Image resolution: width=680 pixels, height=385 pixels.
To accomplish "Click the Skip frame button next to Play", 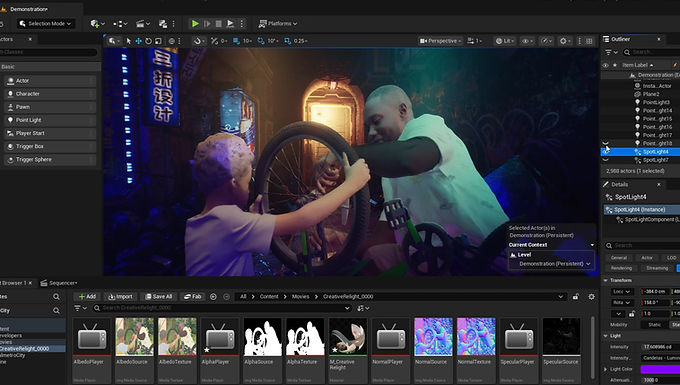I will (207, 23).
